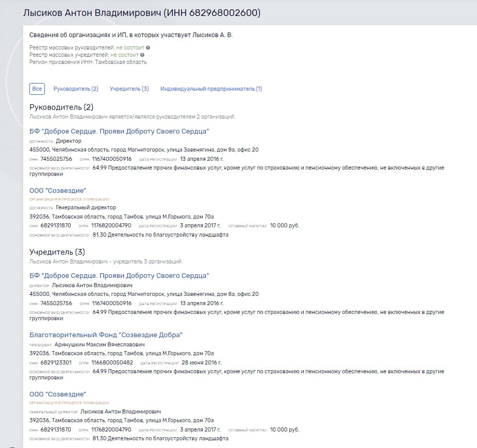Click director name under БФ in Учредитель section

coord(92,285)
